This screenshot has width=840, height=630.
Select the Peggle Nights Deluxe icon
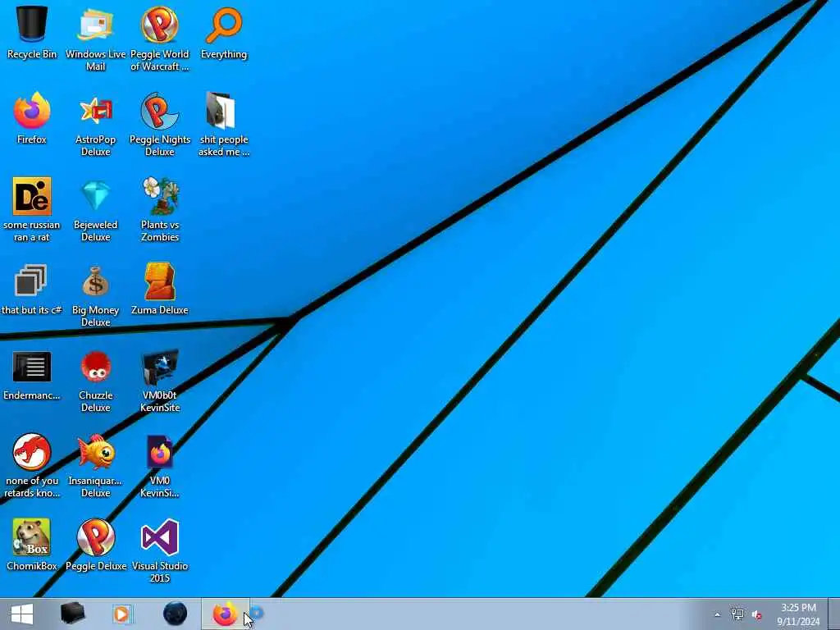coord(160,125)
